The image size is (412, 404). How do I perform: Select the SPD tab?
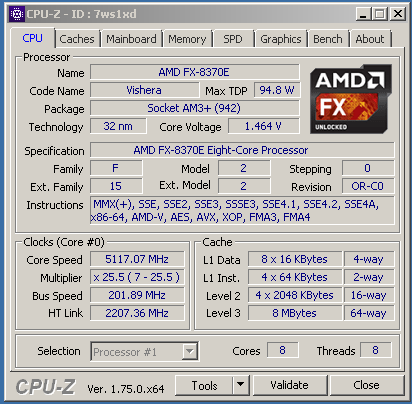click(233, 39)
